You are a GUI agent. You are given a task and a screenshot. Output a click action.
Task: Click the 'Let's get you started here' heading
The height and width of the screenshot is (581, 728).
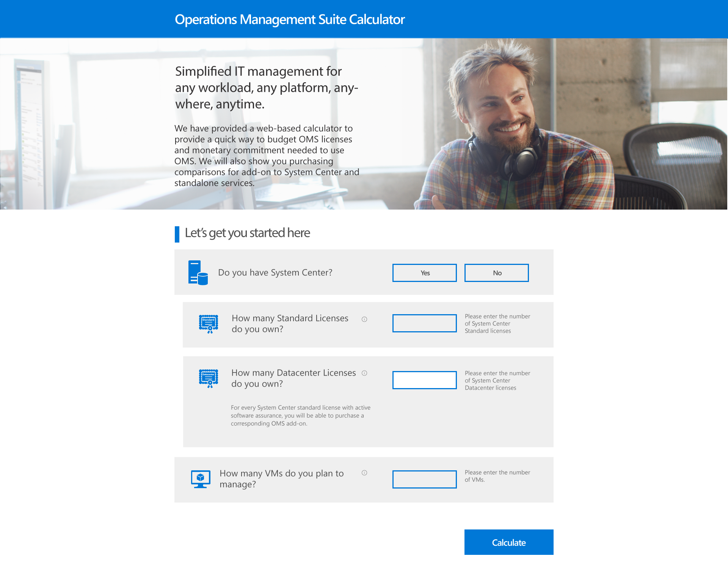click(x=247, y=233)
